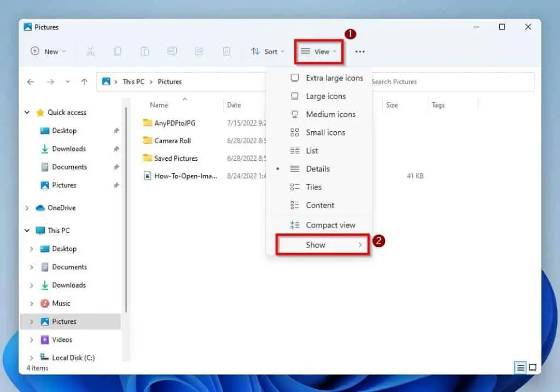This screenshot has width=560, height=392.
Task: Click the Pictures title bar icon
Action: [27, 27]
